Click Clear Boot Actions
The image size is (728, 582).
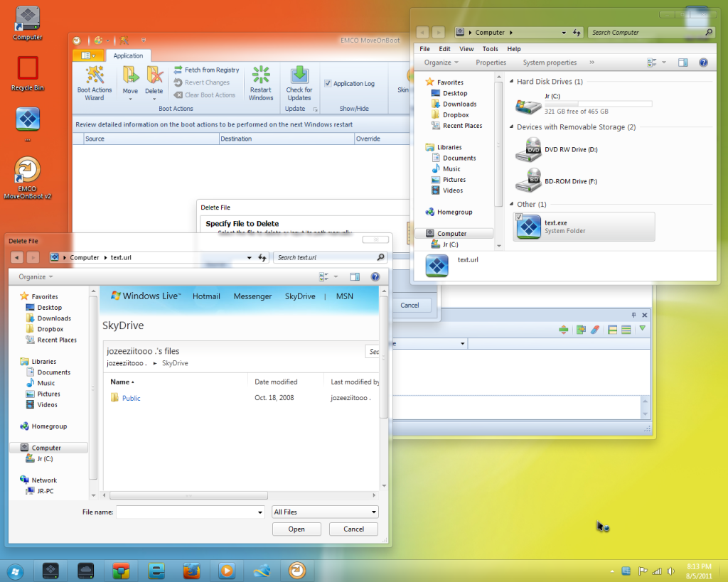tap(205, 95)
